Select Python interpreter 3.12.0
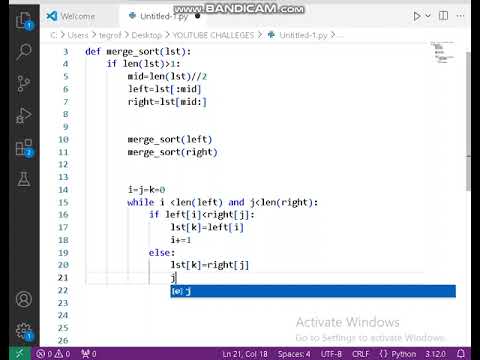This screenshot has width=480, height=360. pos(435,354)
